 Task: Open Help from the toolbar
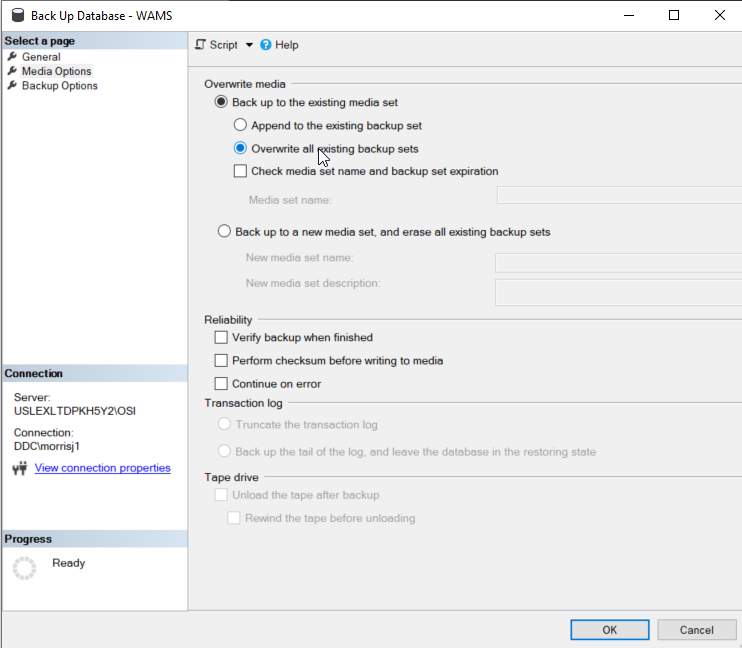point(279,45)
